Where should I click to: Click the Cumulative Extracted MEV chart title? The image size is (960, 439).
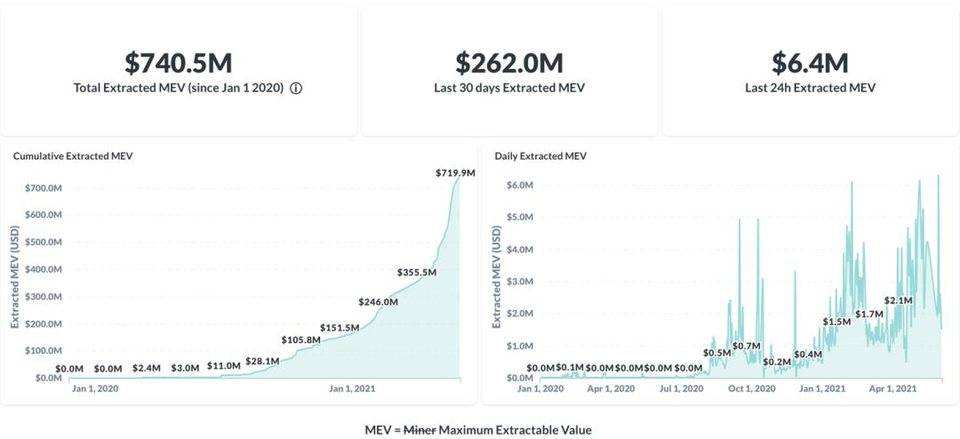(x=73, y=157)
